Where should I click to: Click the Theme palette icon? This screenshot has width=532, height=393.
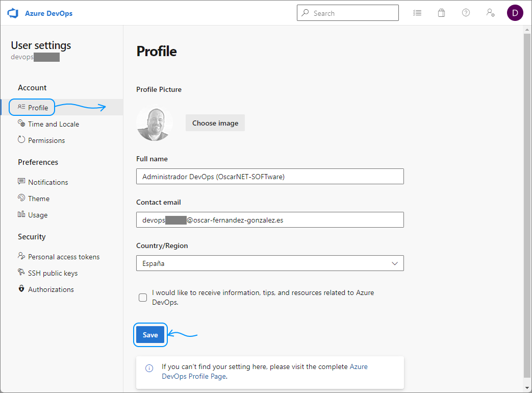point(21,198)
